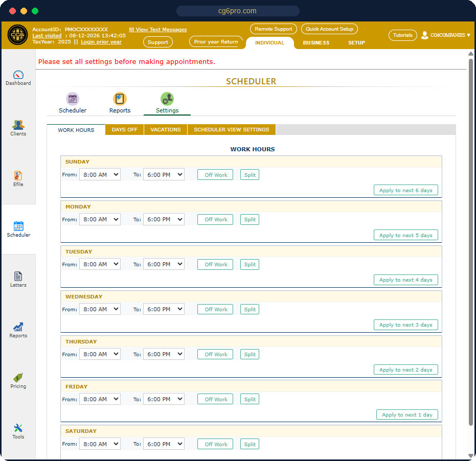Switch to VACATIONS tab

coord(166,130)
